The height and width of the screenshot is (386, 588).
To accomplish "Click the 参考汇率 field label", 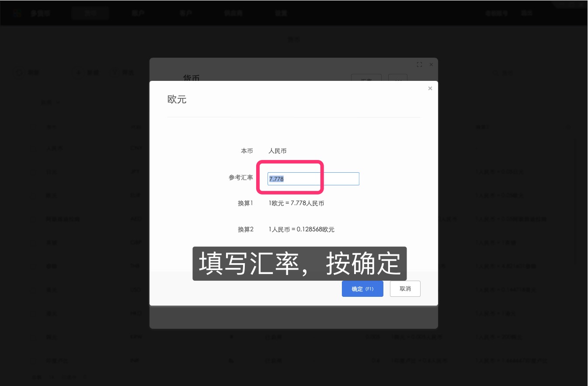I will 241,177.
